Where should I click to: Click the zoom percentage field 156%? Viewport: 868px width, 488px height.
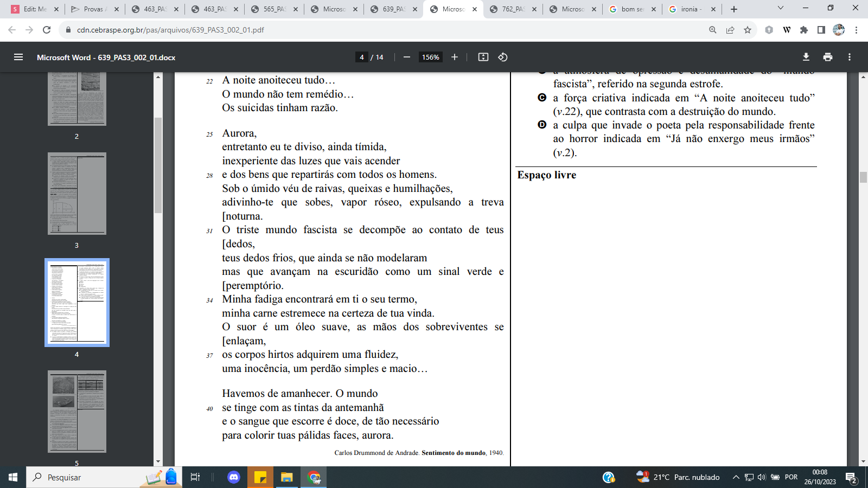pos(431,57)
